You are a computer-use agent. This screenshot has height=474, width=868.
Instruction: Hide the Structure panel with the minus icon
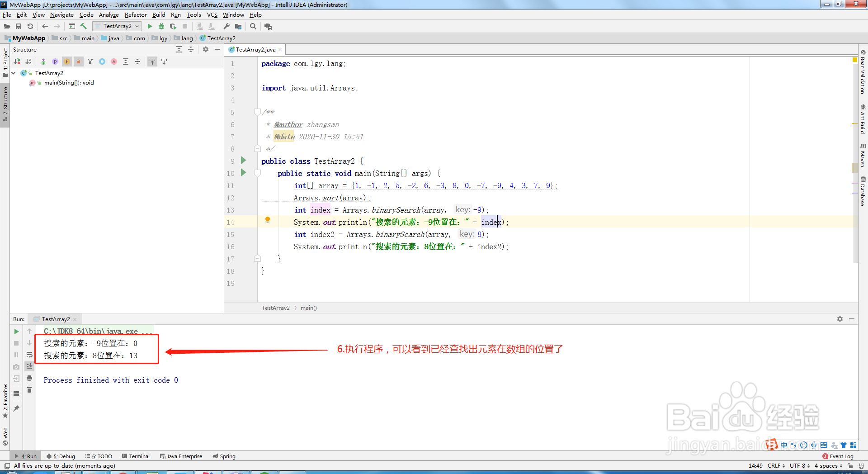217,49
